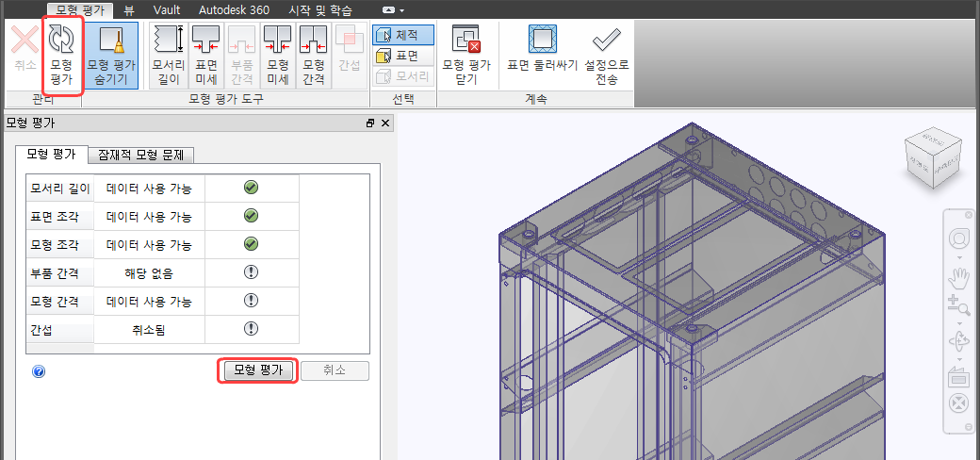The width and height of the screenshot is (980, 460).
Task: Select the 간섭 ribbon tool
Action: tap(350, 55)
